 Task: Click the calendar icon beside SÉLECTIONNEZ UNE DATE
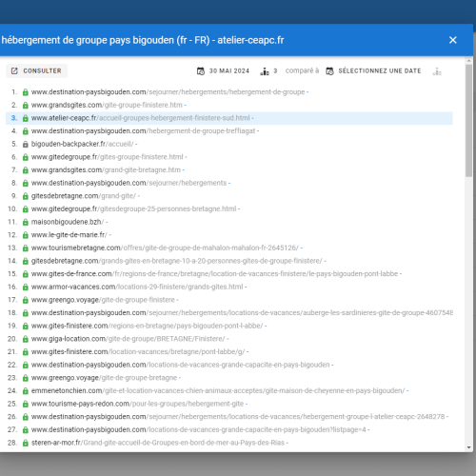330,71
